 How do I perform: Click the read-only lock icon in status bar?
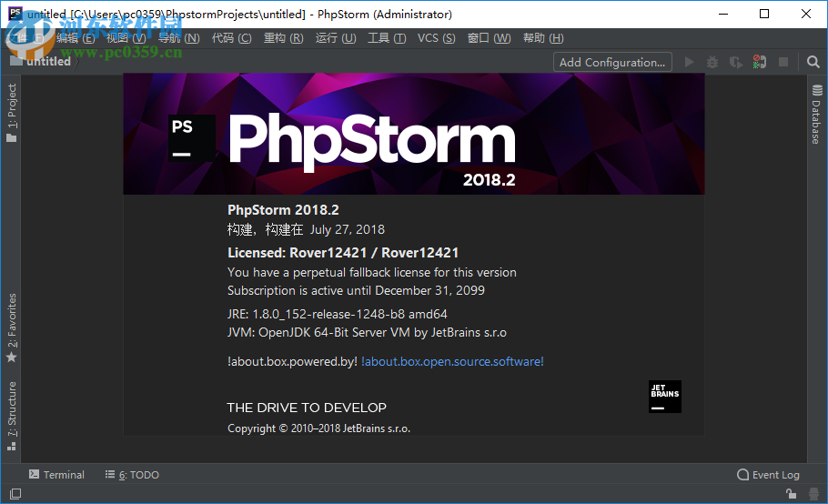click(x=791, y=494)
